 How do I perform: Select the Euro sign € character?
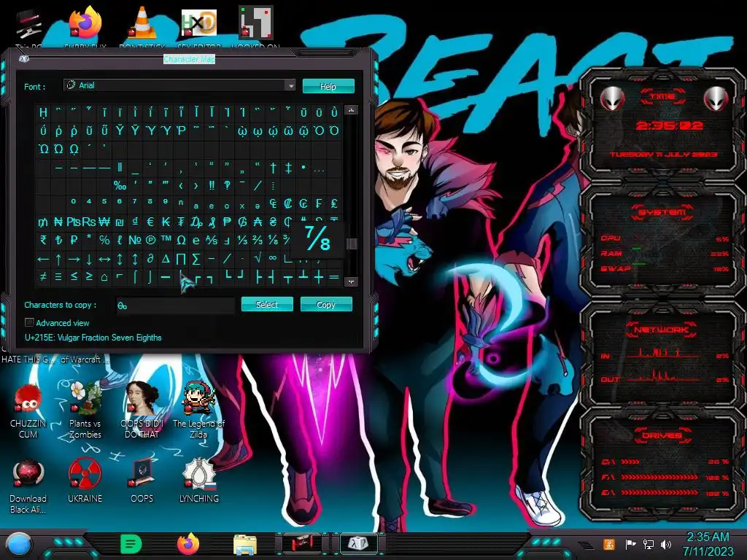coord(150,222)
